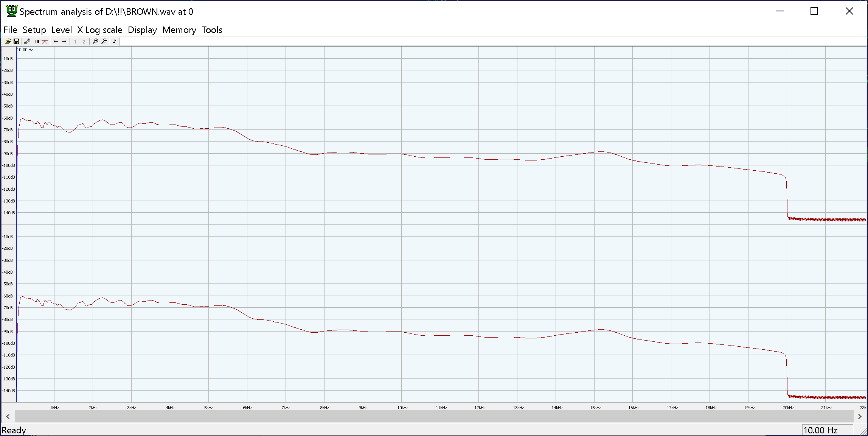Viewport: 868px width, 436px height.
Task: Click the horizontal scrollbar right arrow
Action: tap(859, 416)
